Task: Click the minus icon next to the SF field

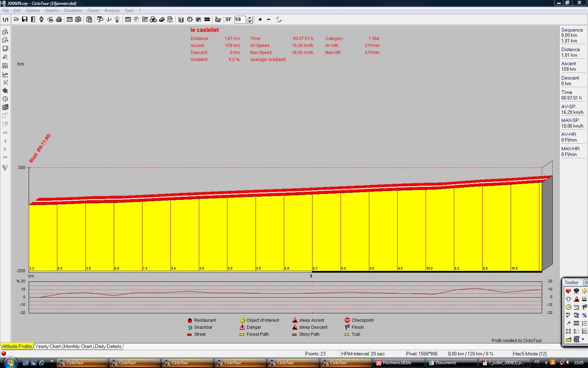Action: coord(269,20)
